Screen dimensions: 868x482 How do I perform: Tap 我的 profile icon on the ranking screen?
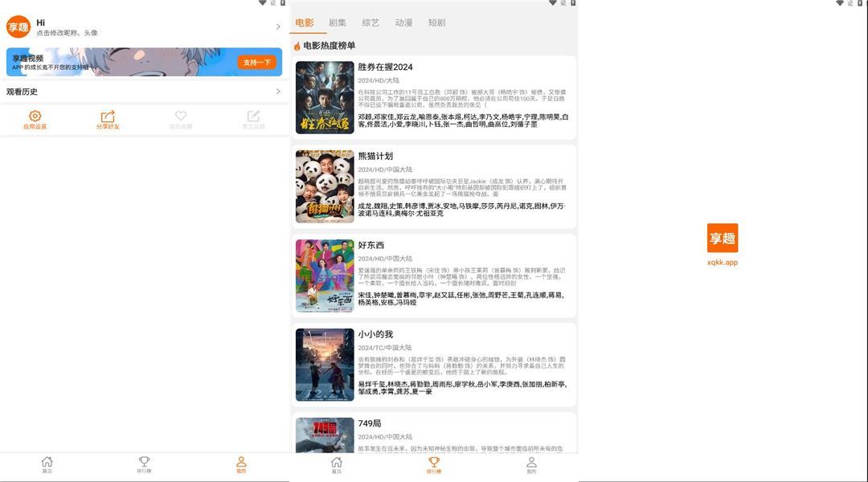pos(530,464)
